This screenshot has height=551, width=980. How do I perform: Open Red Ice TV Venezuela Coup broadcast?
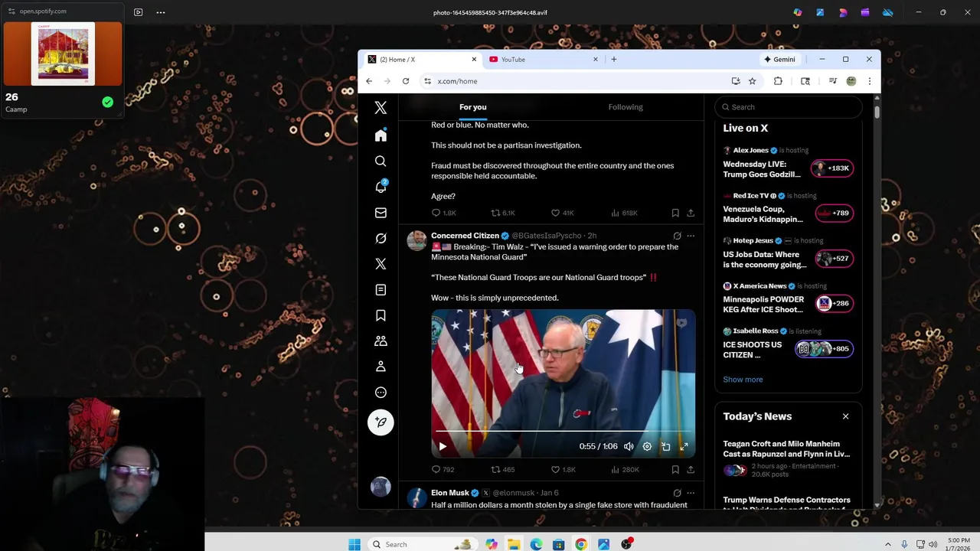coord(788,208)
